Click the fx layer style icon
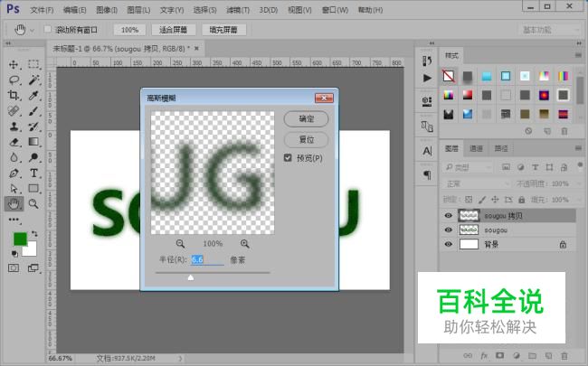The image size is (588, 366). coord(484,355)
